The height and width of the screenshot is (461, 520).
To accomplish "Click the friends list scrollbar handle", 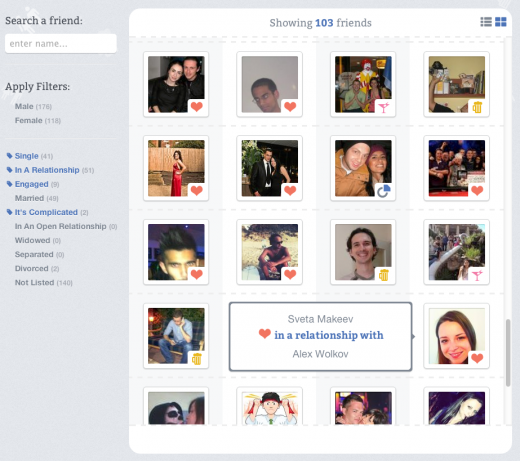I will tap(508, 353).
